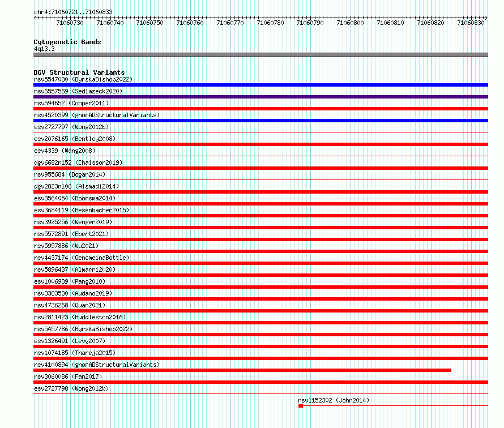
Task: Open variant nsv1152302 (John2014)
Action: coord(334,400)
